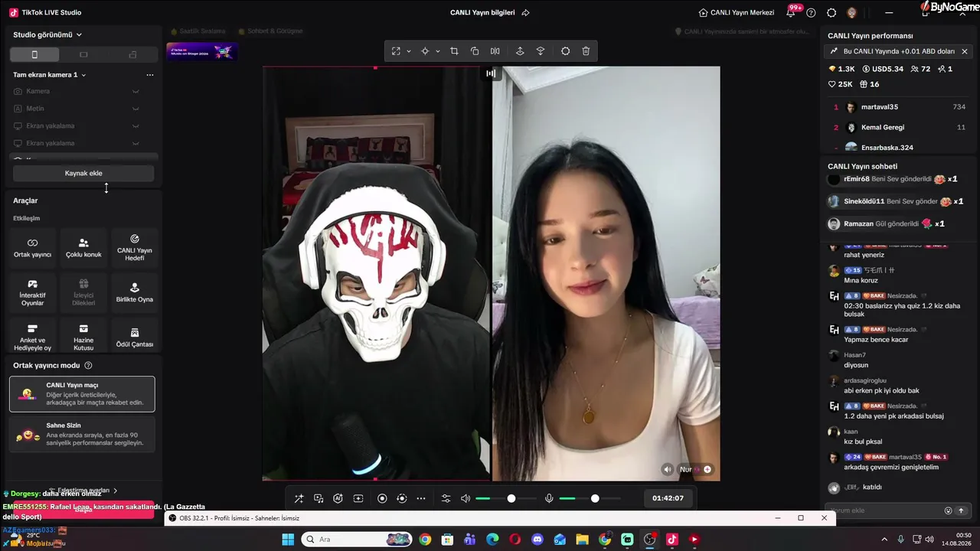Switch to the landscape layout tab

[x=83, y=54]
